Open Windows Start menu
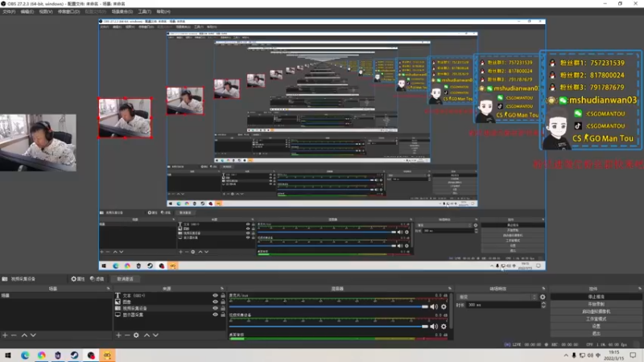 tap(8, 355)
